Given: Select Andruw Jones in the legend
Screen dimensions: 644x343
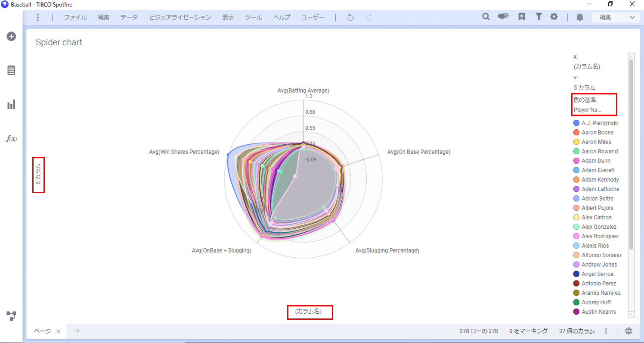Looking at the screenshot, I should 599,265.
